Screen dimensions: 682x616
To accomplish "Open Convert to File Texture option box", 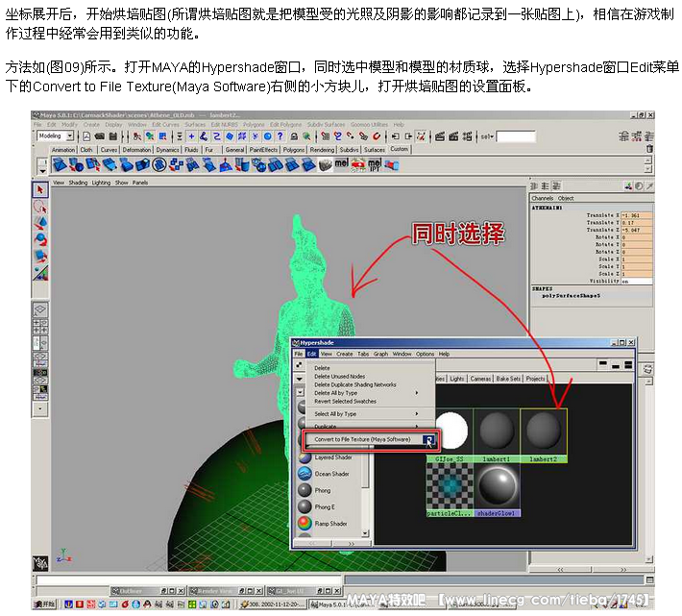I will coord(428,440).
